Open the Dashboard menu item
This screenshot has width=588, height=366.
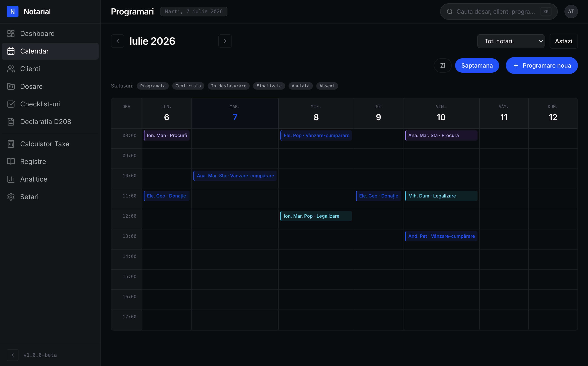(50, 33)
